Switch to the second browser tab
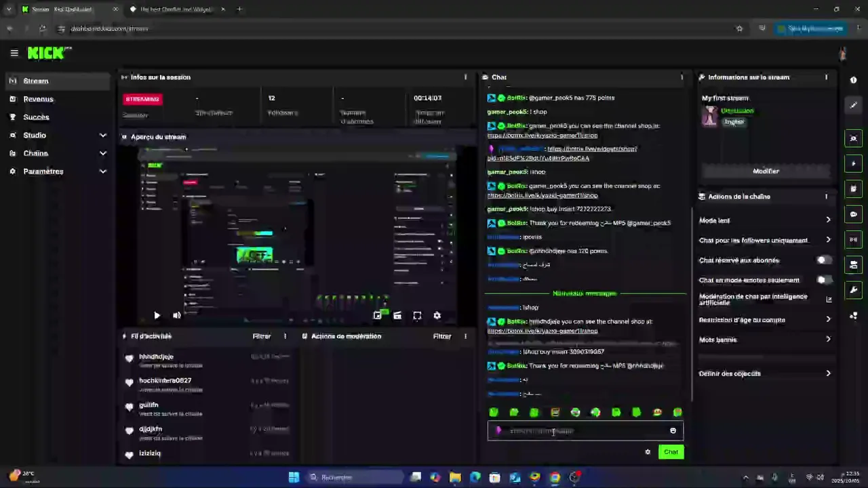Screen dimensions: 868x488 (x=176, y=9)
